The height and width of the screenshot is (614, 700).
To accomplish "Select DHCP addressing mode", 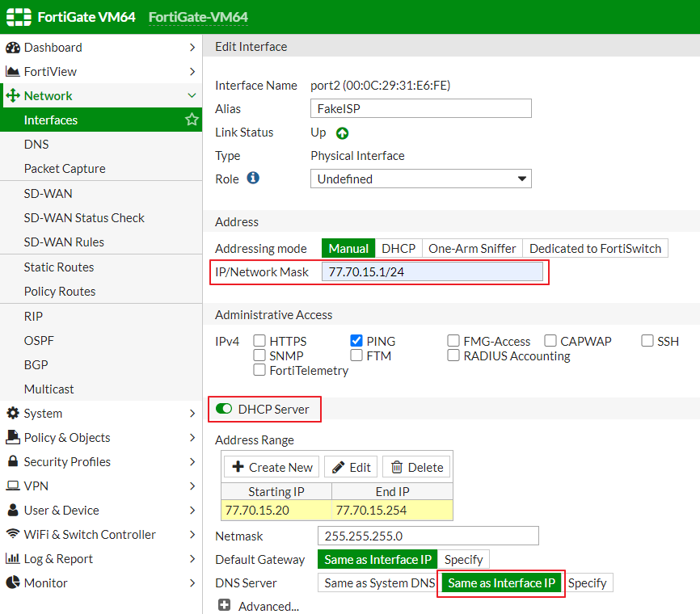I will click(x=398, y=248).
